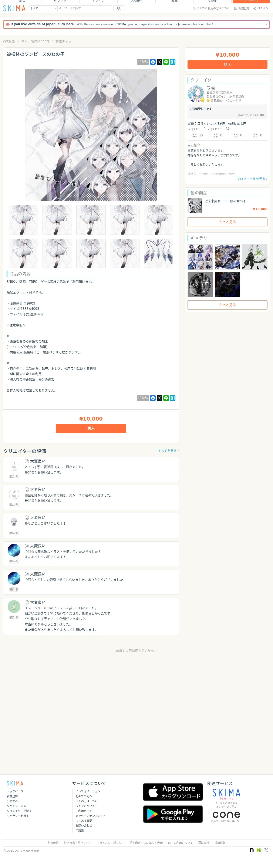Image resolution: width=273 pixels, height=868 pixels.
Task: Open the Google Play download badge
Action: coord(173,814)
